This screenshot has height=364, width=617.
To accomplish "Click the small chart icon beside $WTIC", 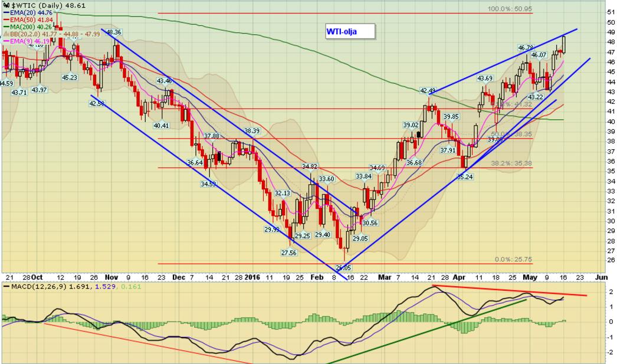I will coord(6,5).
